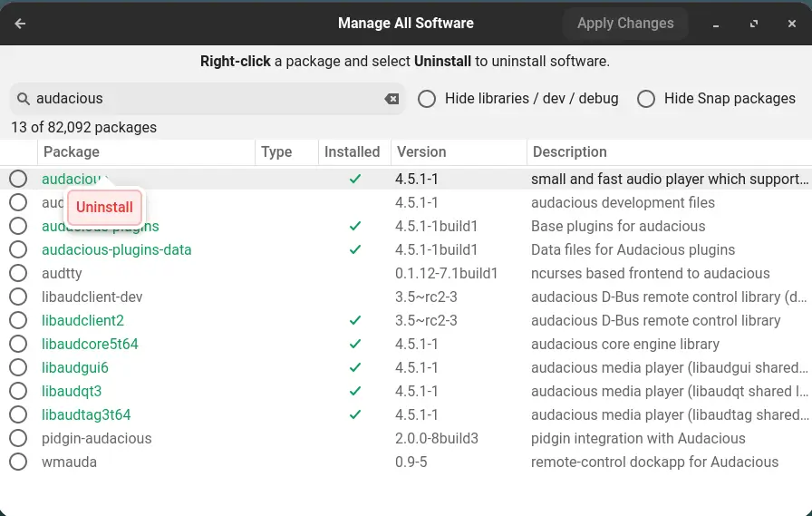Select the radio circle for libaudcore5t64
The height and width of the screenshot is (516, 812).
18,344
